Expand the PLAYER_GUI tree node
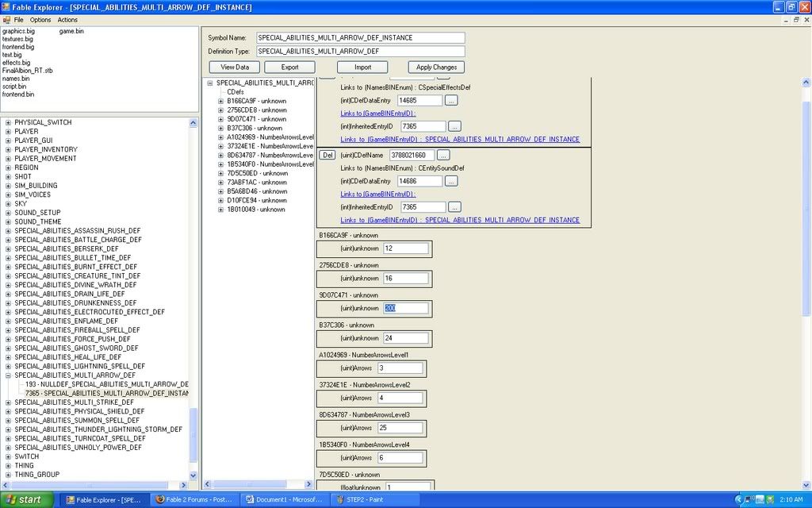 [x=8, y=140]
